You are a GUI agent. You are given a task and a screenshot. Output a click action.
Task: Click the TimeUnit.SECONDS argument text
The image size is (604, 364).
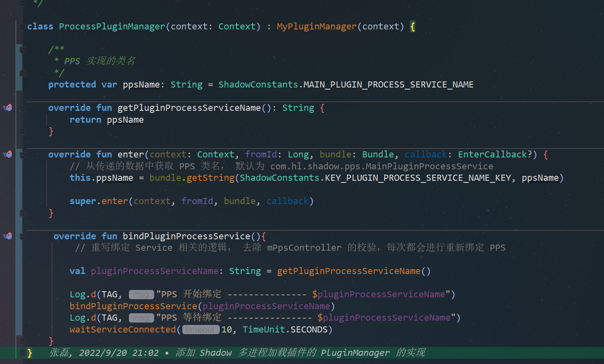tap(286, 329)
